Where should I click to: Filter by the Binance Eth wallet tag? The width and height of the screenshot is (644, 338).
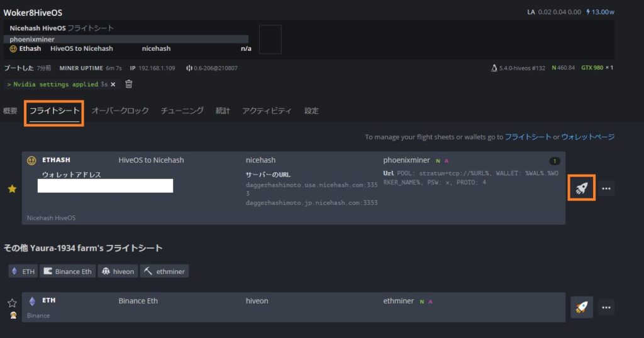click(x=68, y=271)
